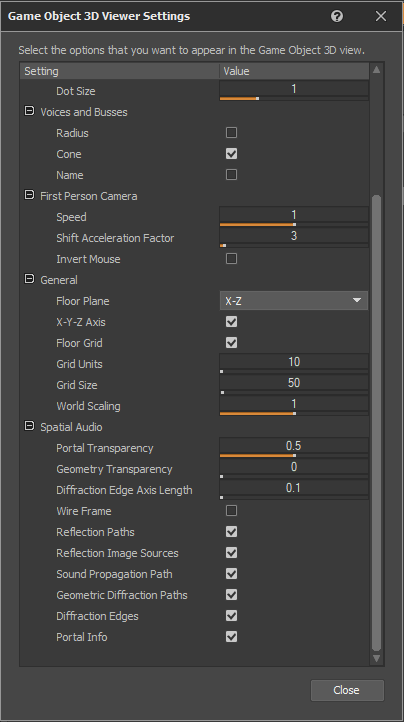404x722 pixels.
Task: Enable the Name checkbox
Action: pyautogui.click(x=231, y=175)
